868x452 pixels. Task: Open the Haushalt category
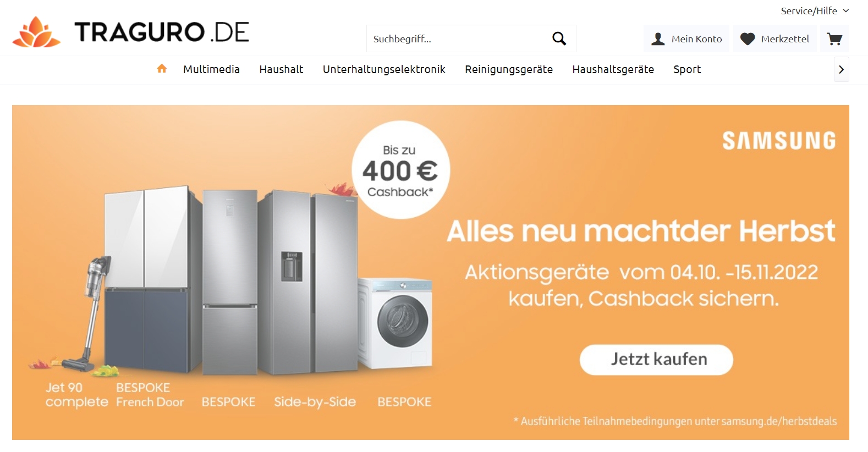click(x=281, y=69)
